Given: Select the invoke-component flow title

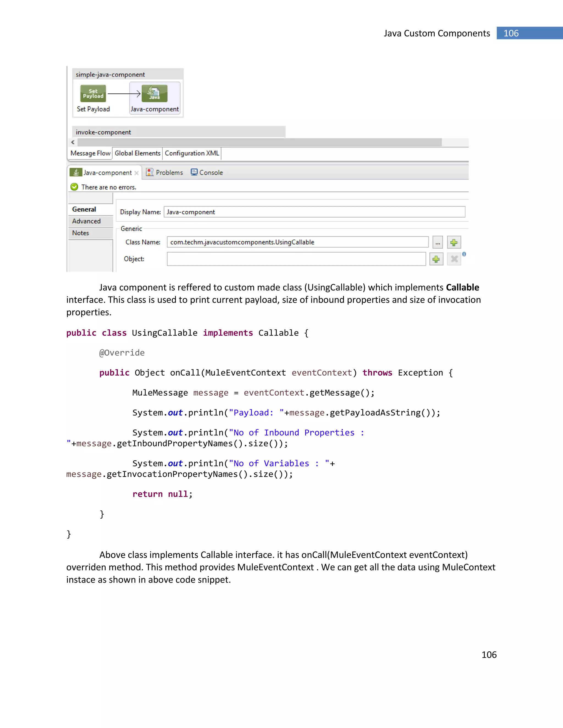Looking at the screenshot, I should coord(103,132).
